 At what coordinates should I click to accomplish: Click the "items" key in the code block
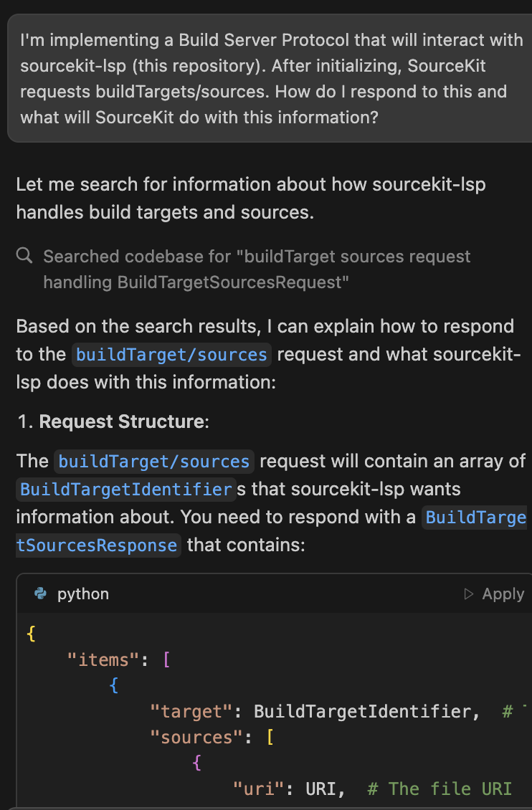(x=103, y=660)
